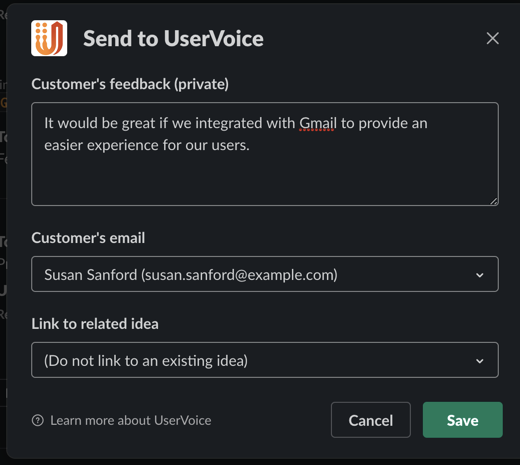Click the Send to UserVoice title
The height and width of the screenshot is (465, 520).
(x=173, y=39)
